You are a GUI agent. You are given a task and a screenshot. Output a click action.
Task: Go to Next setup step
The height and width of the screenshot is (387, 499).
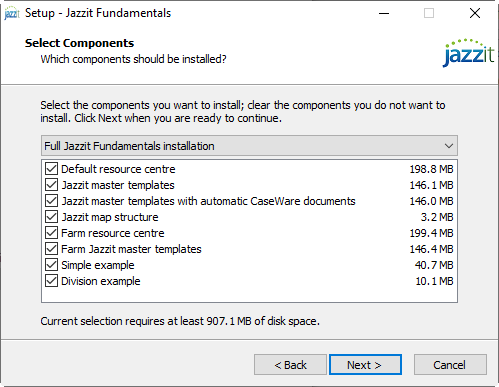365,365
